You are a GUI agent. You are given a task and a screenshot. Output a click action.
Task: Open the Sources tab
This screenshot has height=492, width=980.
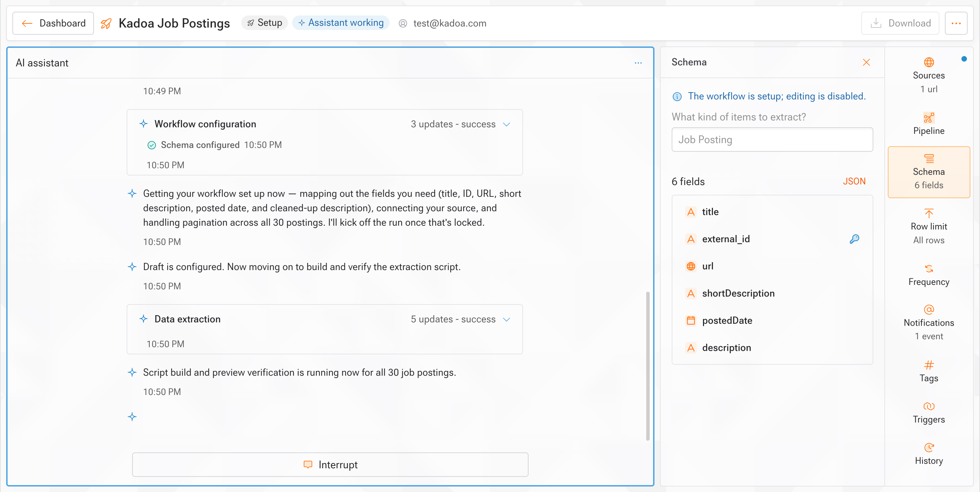[929, 75]
